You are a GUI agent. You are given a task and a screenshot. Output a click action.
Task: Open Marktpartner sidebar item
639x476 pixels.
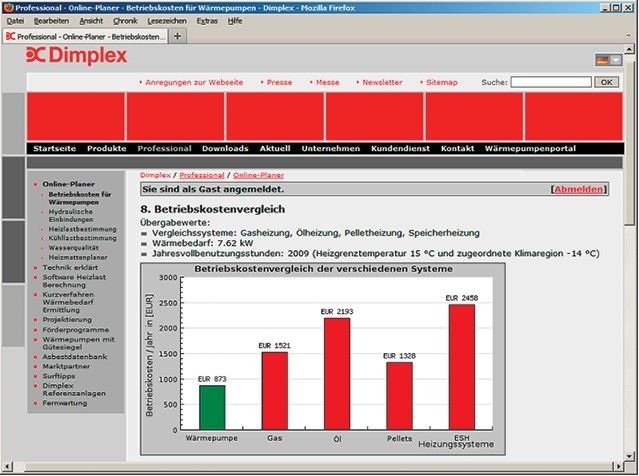66,366
